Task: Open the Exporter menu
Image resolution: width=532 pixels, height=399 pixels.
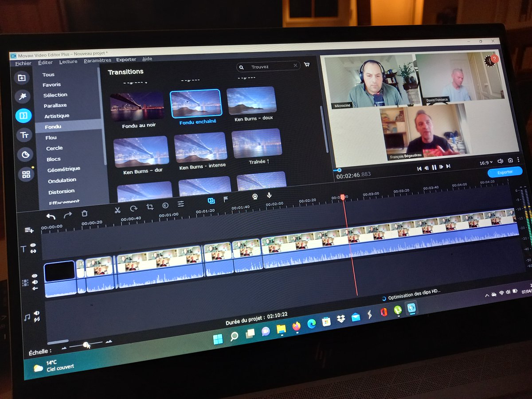Action: tap(126, 59)
